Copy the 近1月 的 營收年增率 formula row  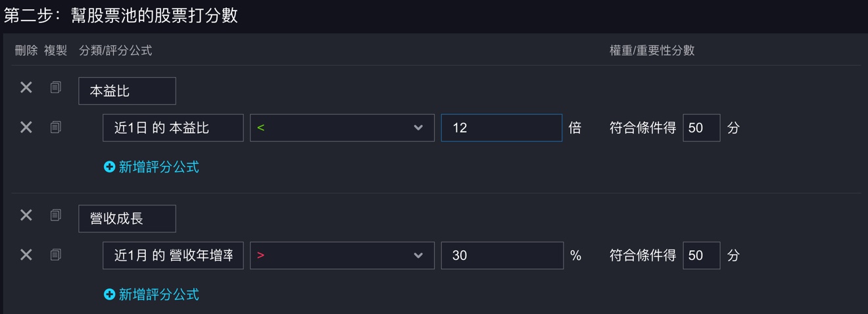[x=56, y=255]
